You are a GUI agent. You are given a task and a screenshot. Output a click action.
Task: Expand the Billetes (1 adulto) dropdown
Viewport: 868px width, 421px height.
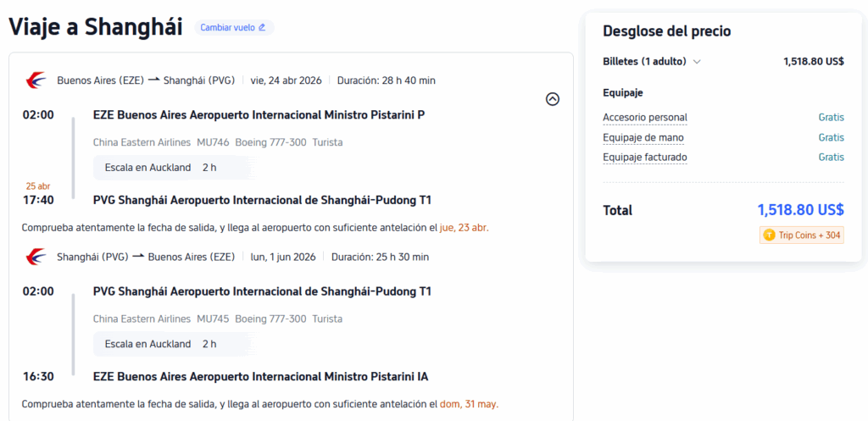(x=697, y=61)
